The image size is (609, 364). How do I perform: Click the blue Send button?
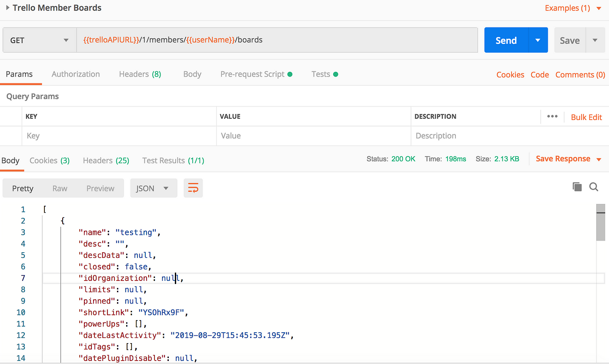(506, 40)
